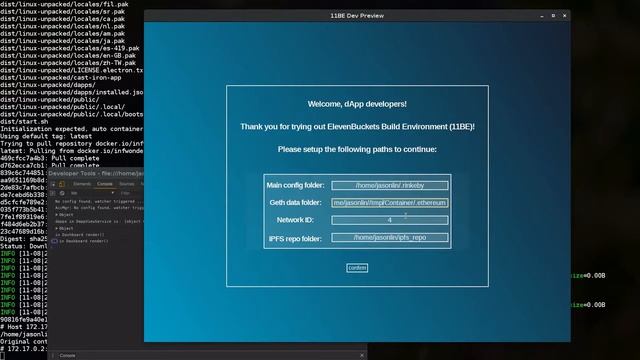Click the Network ID input field
The image size is (640, 360).
point(390,220)
